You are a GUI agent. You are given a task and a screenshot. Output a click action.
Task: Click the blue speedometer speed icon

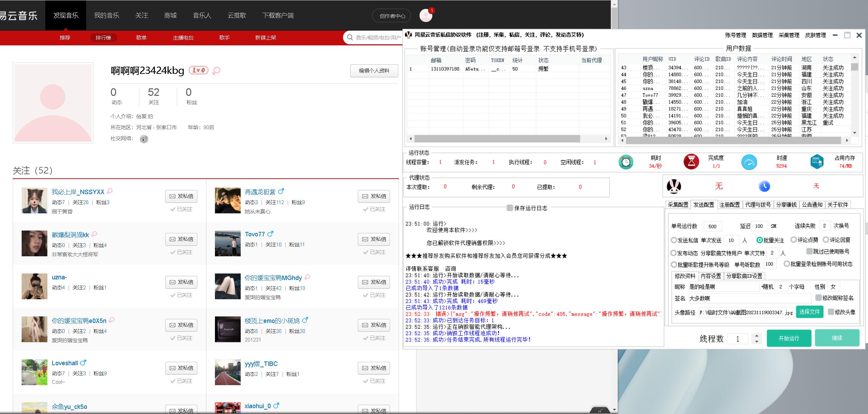tap(749, 162)
